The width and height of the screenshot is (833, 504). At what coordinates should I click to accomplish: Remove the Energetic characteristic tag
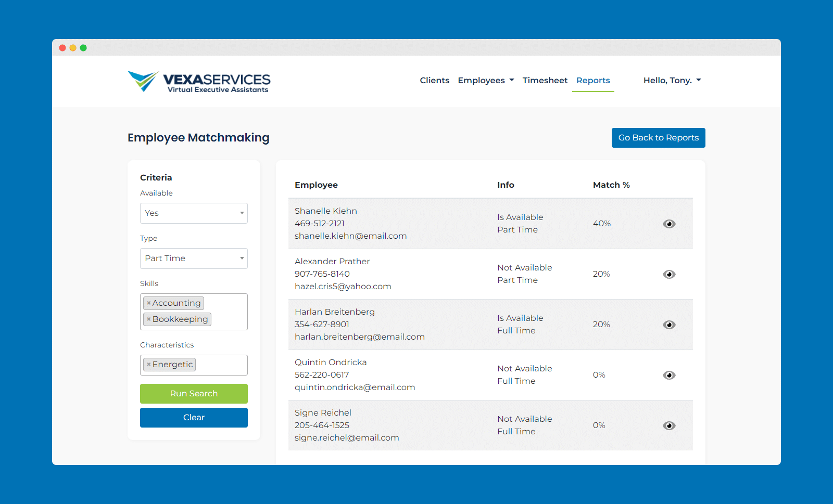(148, 364)
